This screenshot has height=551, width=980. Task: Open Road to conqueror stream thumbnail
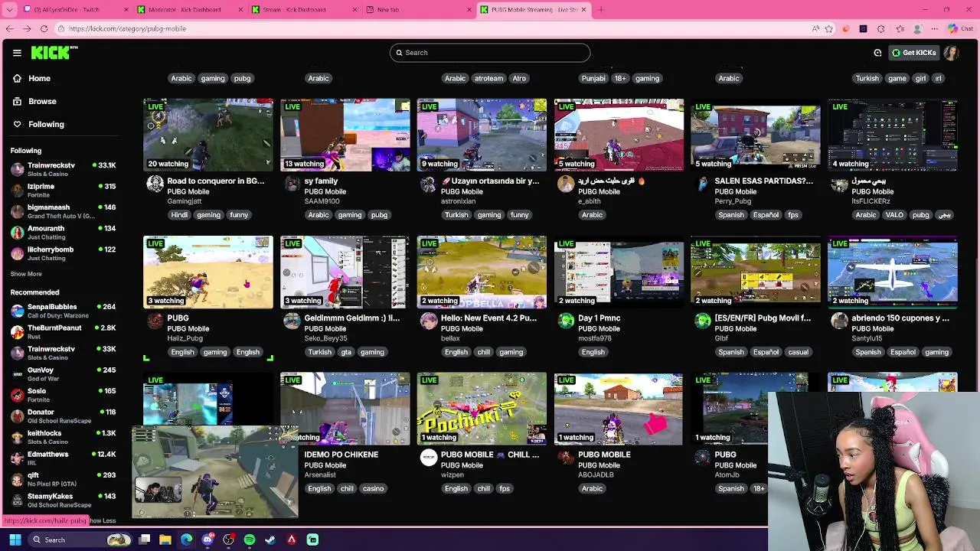[208, 135]
